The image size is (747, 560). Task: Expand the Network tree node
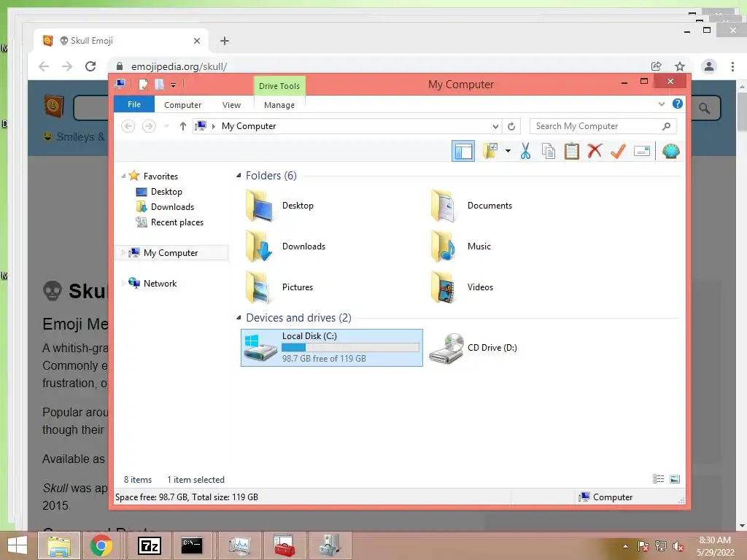tap(123, 284)
